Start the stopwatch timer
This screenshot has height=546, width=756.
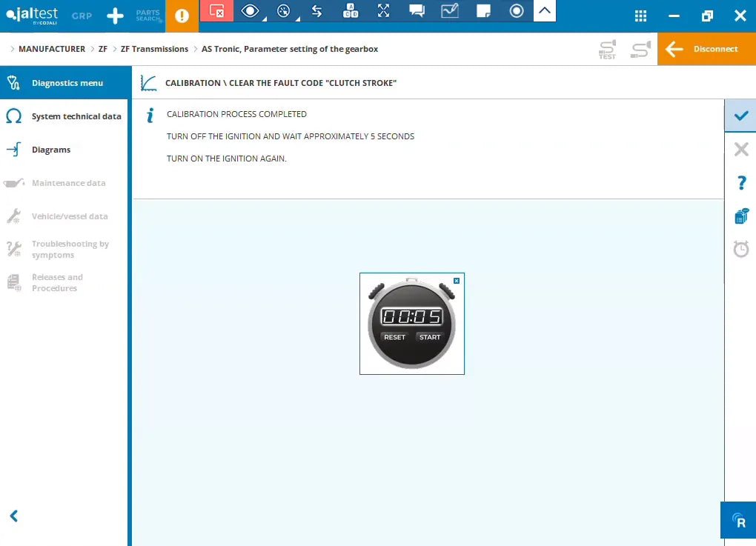[x=430, y=337]
